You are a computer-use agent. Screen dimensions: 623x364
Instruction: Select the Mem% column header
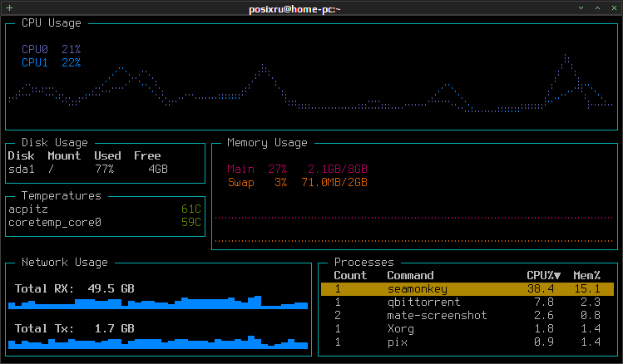click(x=587, y=275)
